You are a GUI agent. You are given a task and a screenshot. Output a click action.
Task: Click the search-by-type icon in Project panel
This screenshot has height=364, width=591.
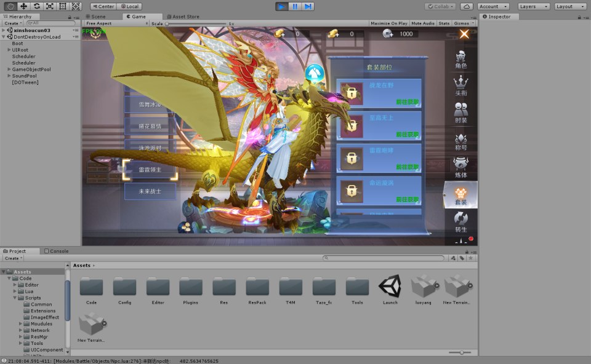454,258
